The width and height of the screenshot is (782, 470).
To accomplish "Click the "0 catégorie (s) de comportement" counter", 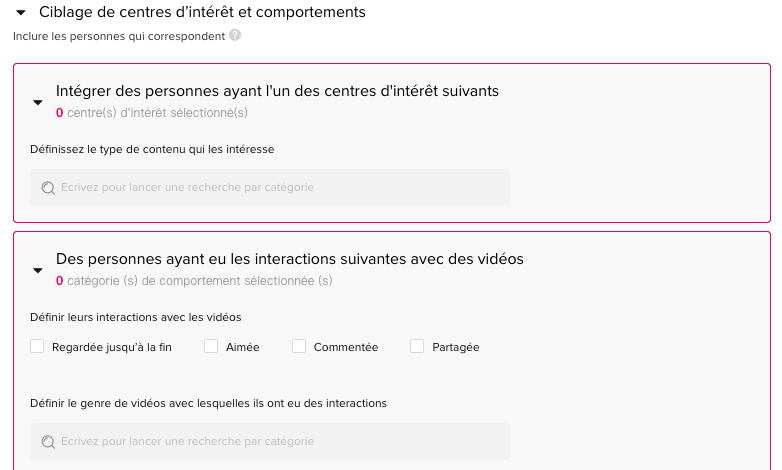I will pos(194,281).
